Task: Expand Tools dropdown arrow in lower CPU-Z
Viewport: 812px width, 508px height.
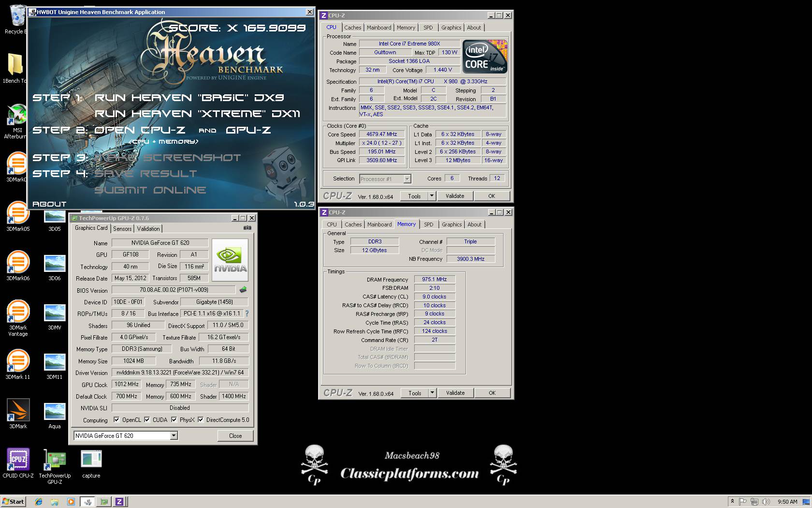Action: (x=433, y=393)
